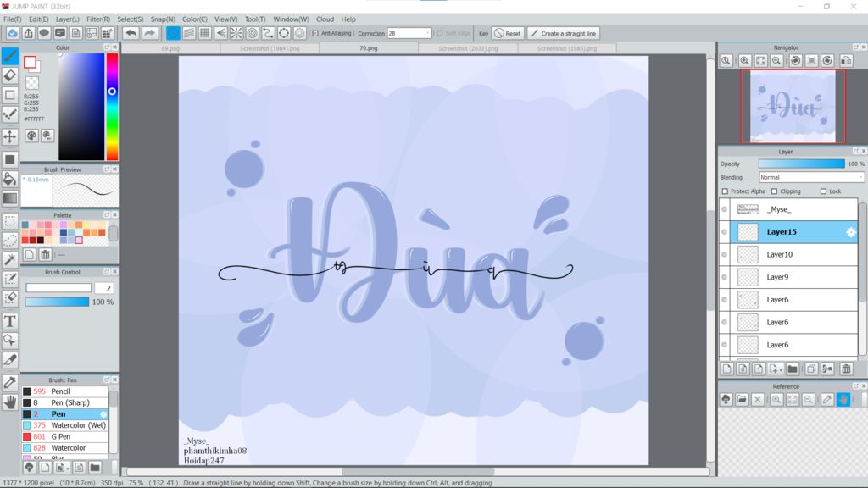The width and height of the screenshot is (868, 488).
Task: Open image folder icon in Reference panel
Action: (742, 399)
